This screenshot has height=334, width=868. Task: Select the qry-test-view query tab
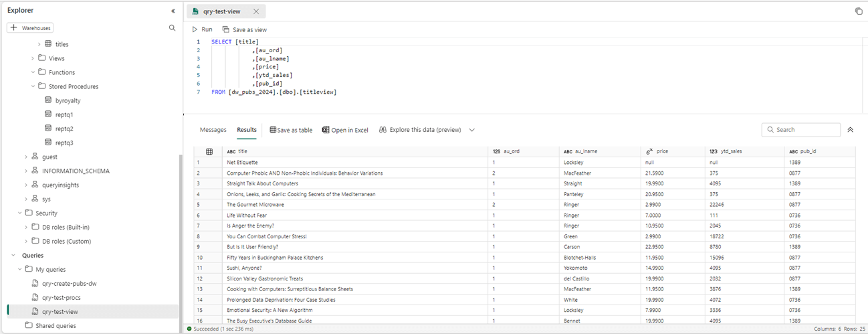(221, 11)
